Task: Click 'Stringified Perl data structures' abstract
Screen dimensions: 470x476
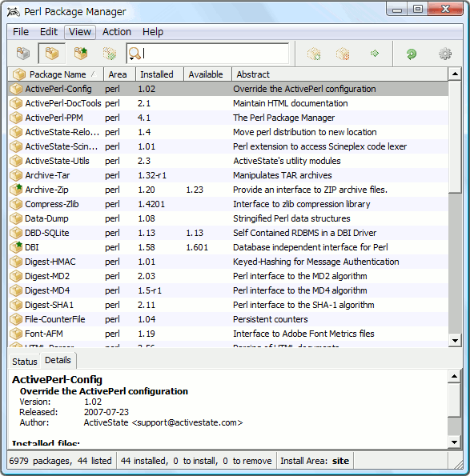Action: [291, 218]
